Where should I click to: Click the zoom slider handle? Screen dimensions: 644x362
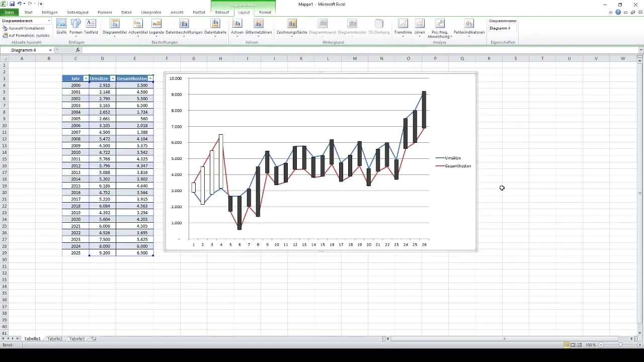620,345
